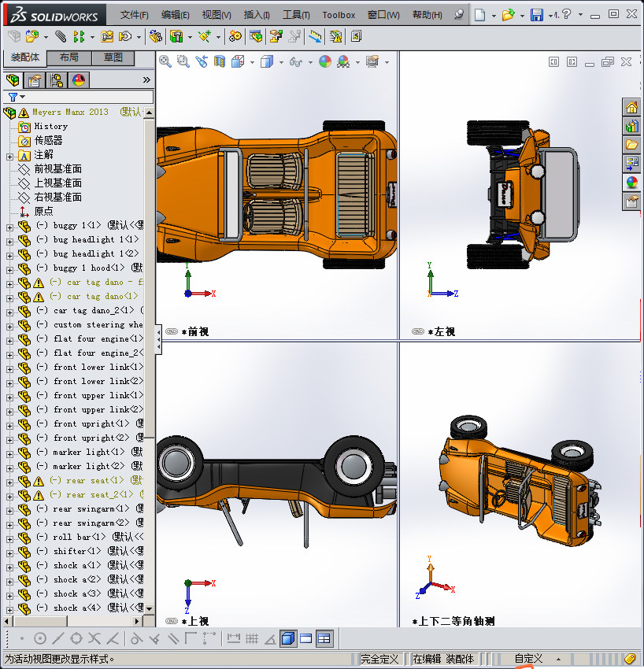
Task: Toggle the link icon beside *上视 view label
Action: tap(172, 621)
